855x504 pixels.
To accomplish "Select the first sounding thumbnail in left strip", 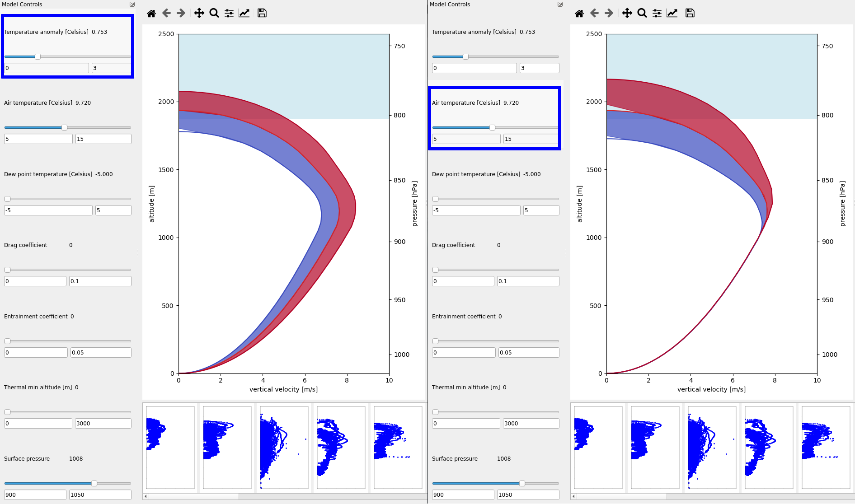I will [x=170, y=447].
